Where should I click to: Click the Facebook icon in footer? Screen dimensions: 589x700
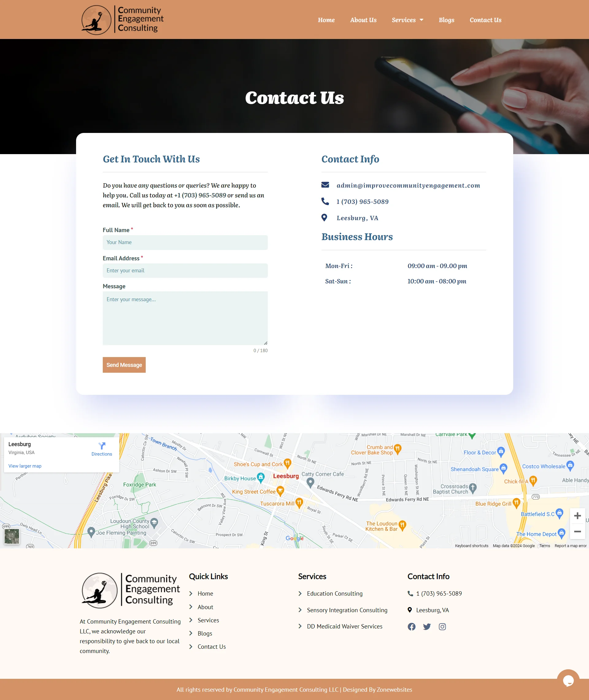pyautogui.click(x=412, y=627)
